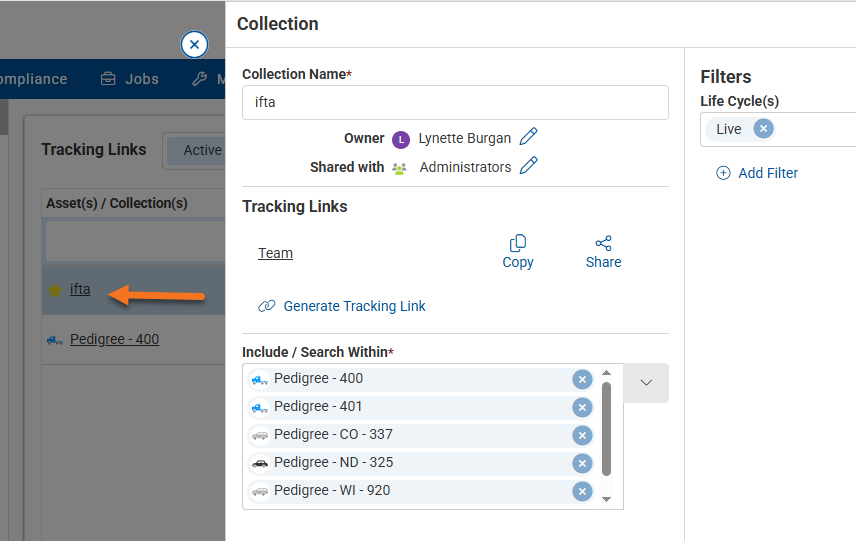Expand the Include / Search Within dropdown

pyautogui.click(x=646, y=383)
